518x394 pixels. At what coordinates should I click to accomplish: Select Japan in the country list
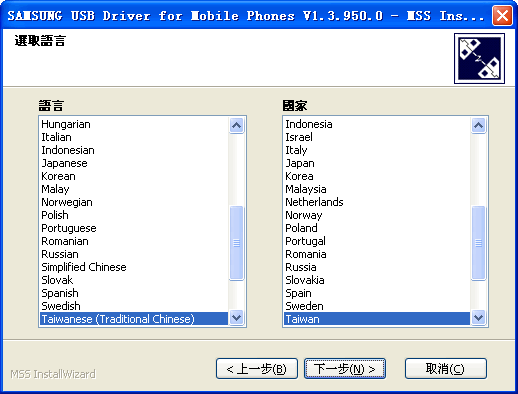tap(377, 163)
